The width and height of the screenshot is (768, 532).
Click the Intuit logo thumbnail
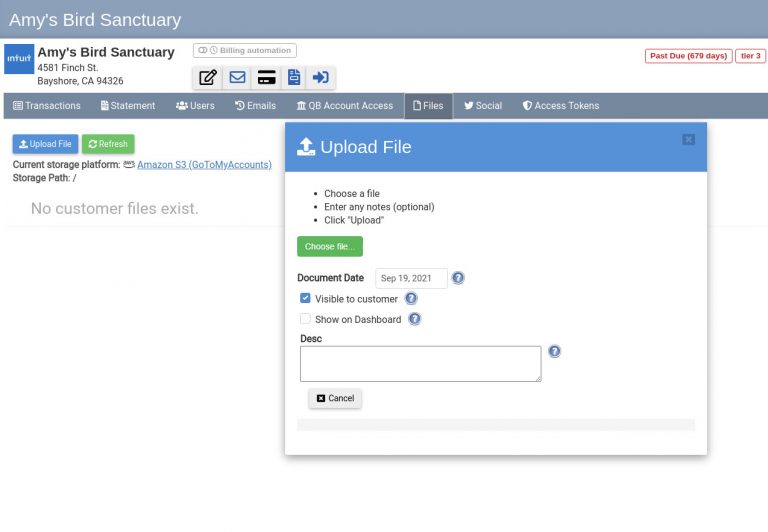click(19, 59)
